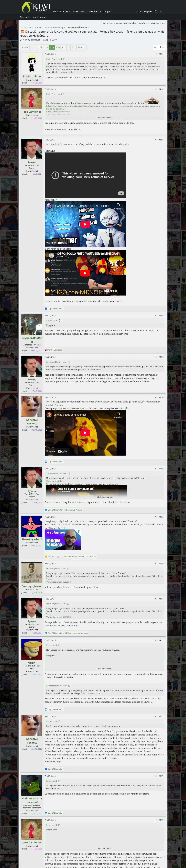
Task: Click the home icon in the breadcrumb
Action: tap(21, 28)
